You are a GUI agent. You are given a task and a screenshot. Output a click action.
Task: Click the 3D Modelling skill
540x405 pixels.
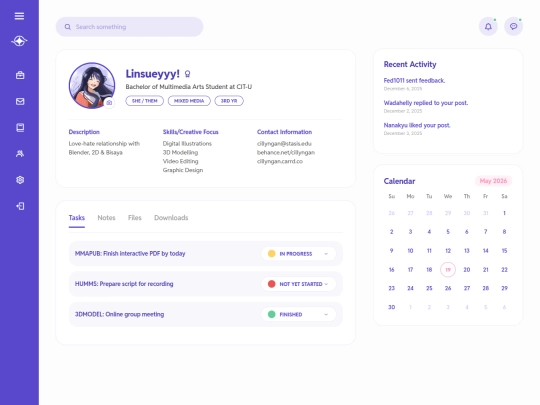pyautogui.click(x=180, y=152)
